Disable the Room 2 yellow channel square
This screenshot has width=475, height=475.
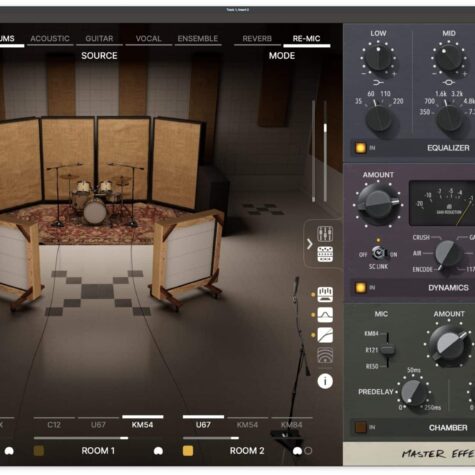pos(188,451)
